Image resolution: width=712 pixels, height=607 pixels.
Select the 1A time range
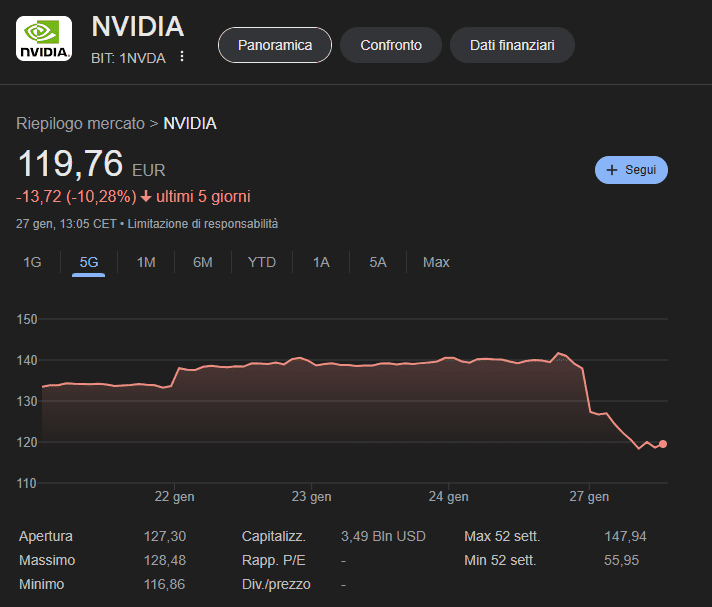click(321, 262)
